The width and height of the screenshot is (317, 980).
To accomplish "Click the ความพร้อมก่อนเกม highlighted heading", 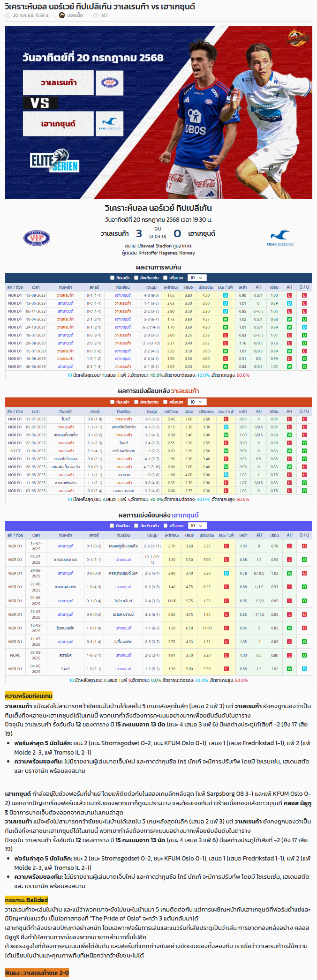I will pyautogui.click(x=29, y=696).
